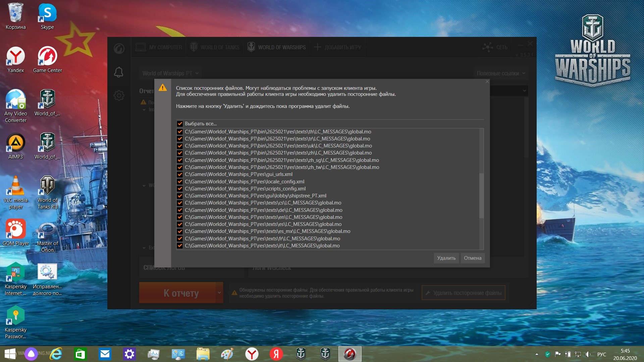
Task: Show hidden system tray icons
Action: point(537,354)
